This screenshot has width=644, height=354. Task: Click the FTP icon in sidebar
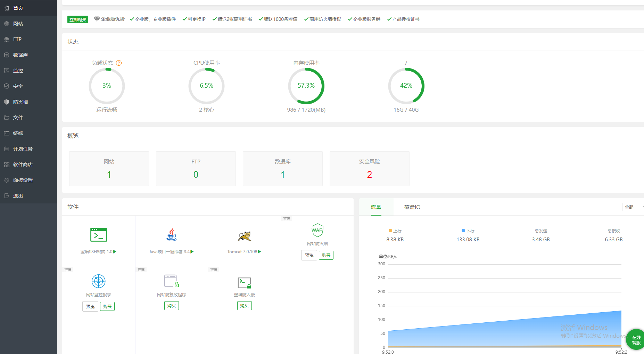click(x=7, y=39)
